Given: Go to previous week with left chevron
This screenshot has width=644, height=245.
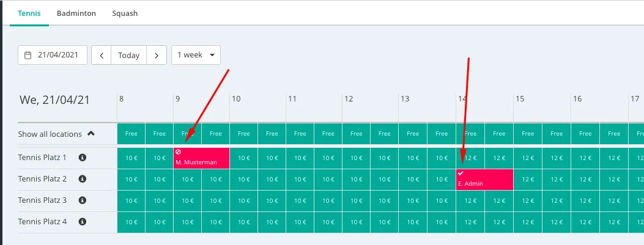Looking at the screenshot, I should tap(102, 55).
